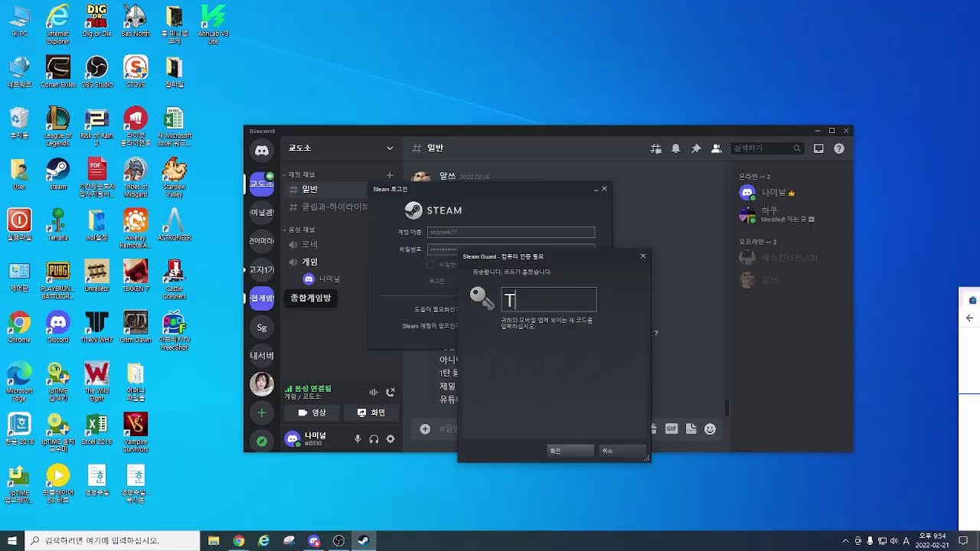Explore public servers compass icon
This screenshot has height=551, width=980.
pyautogui.click(x=262, y=442)
